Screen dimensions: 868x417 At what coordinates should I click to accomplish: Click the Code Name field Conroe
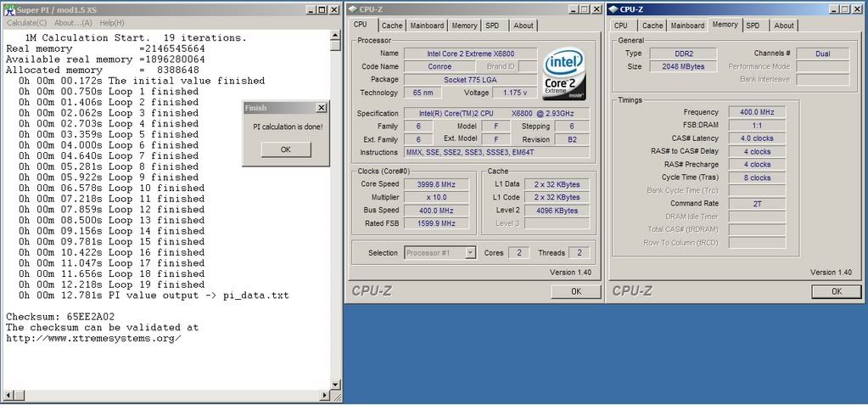(x=440, y=66)
